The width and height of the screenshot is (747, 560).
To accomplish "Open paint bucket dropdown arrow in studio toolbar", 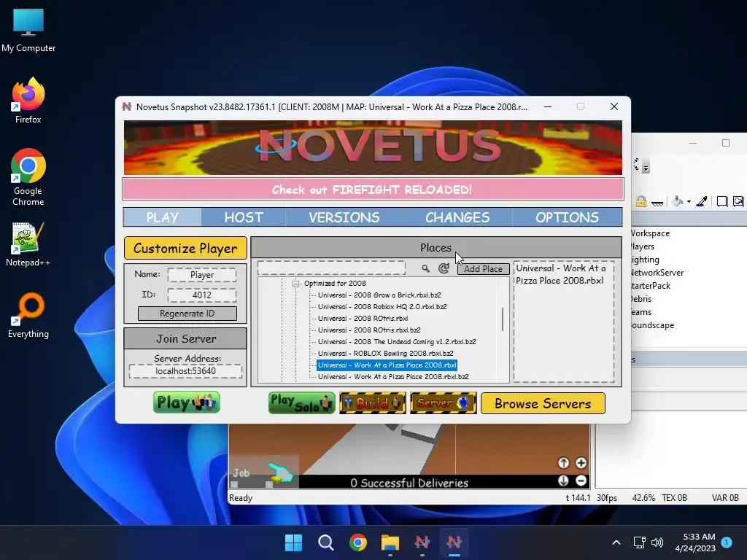I will point(689,202).
